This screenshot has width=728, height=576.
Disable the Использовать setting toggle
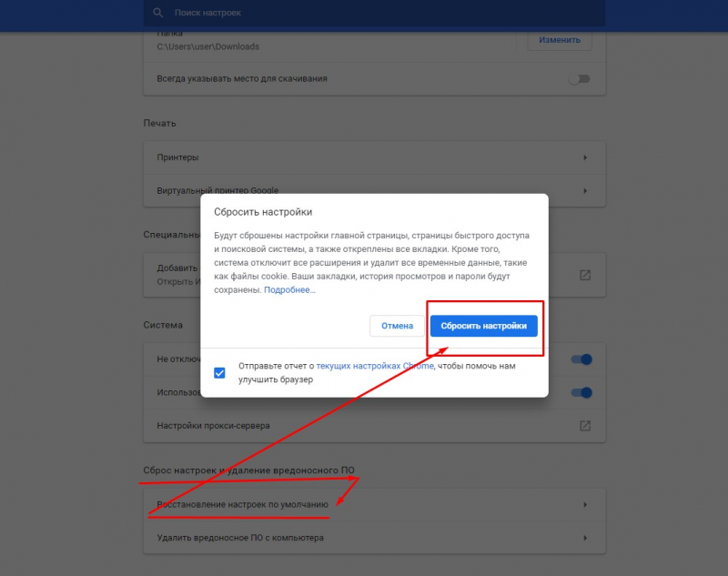coord(580,391)
